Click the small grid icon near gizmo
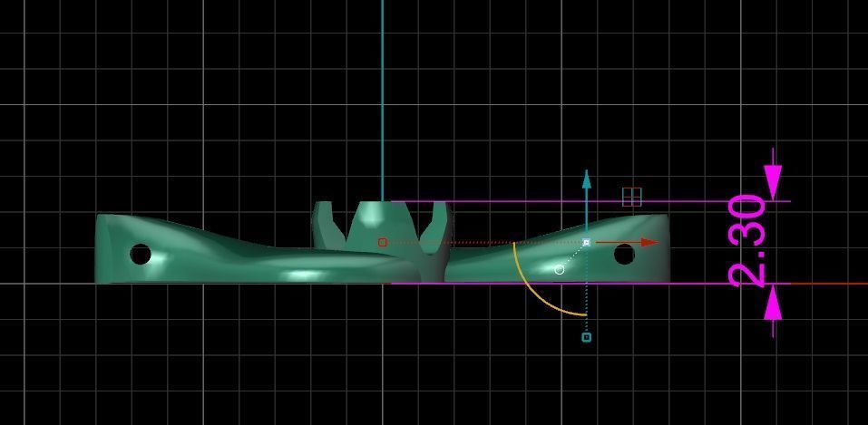This screenshot has width=868, height=425. pyautogui.click(x=631, y=197)
